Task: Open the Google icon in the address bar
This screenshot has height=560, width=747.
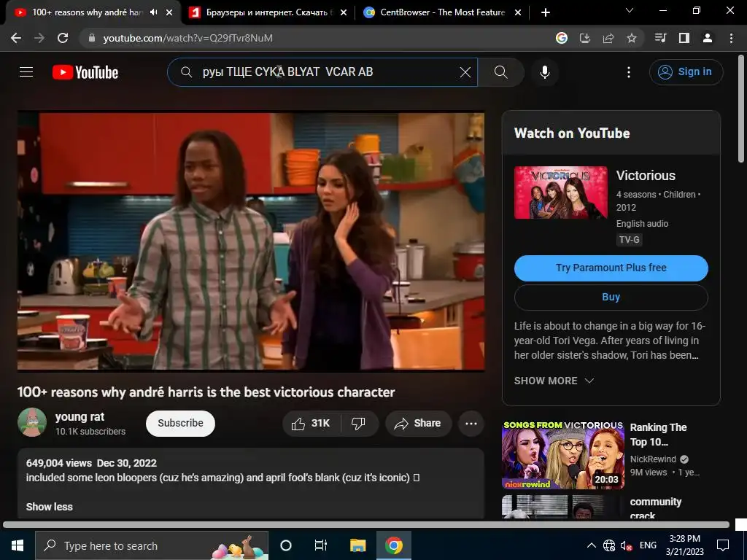Action: [x=561, y=38]
